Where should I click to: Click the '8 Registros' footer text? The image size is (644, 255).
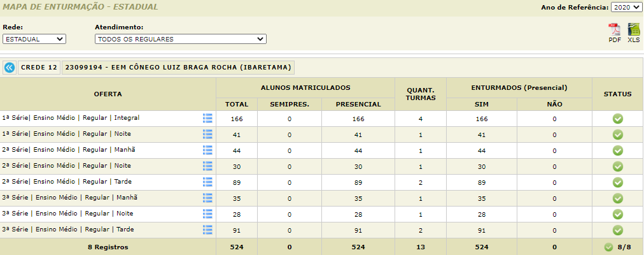(108, 247)
